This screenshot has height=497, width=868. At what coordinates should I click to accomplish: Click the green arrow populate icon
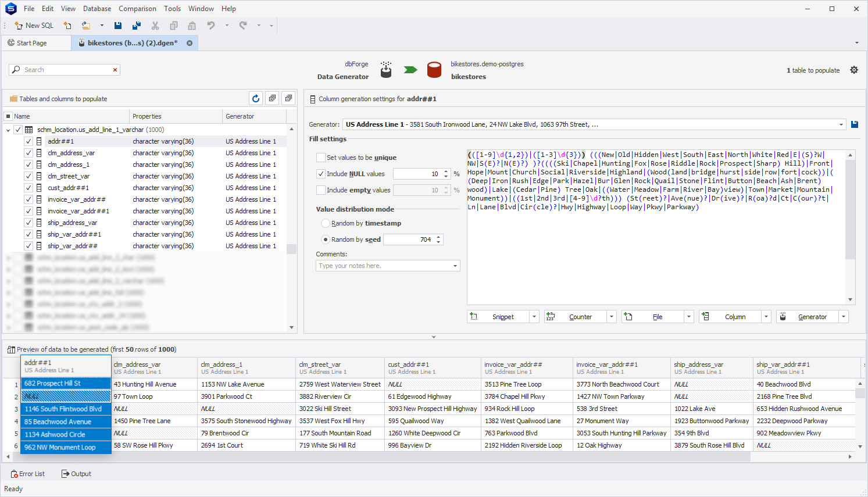410,70
